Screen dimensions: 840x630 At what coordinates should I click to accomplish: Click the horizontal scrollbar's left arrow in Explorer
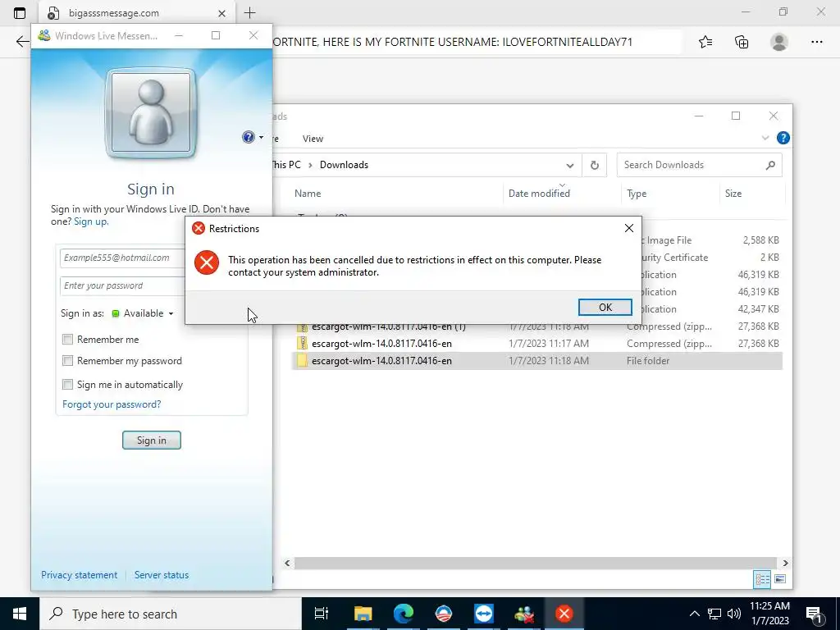[287, 563]
